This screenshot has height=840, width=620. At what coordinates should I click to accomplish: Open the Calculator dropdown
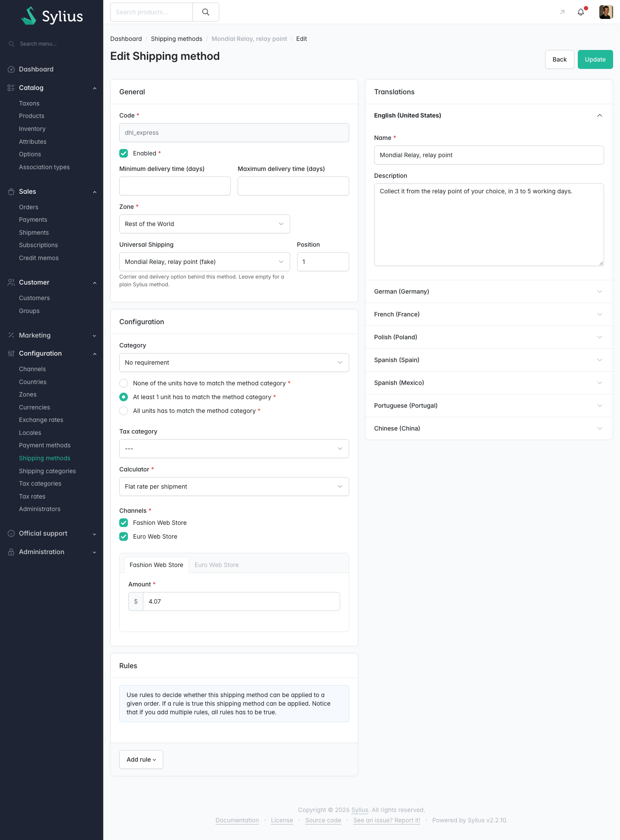tap(234, 487)
